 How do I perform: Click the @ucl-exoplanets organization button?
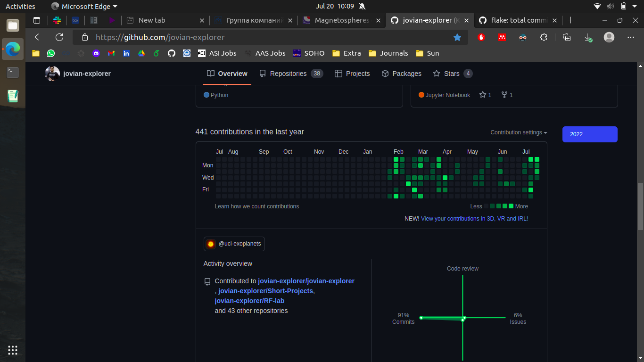tap(234, 244)
